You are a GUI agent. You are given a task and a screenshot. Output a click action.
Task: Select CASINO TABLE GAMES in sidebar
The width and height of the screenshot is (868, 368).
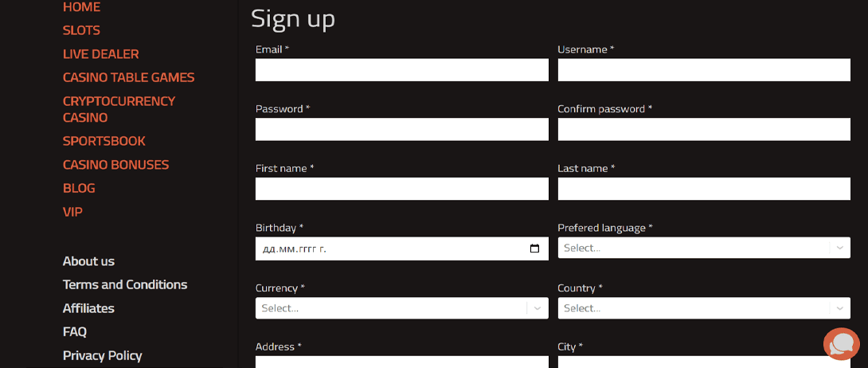[x=128, y=77]
